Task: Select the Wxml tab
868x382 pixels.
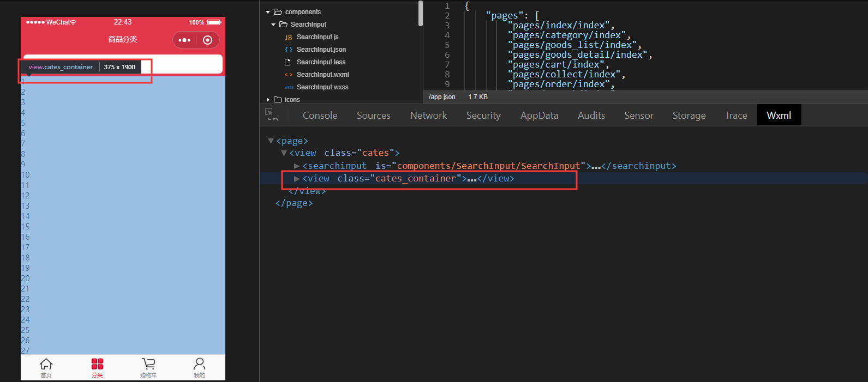Action: pyautogui.click(x=779, y=115)
